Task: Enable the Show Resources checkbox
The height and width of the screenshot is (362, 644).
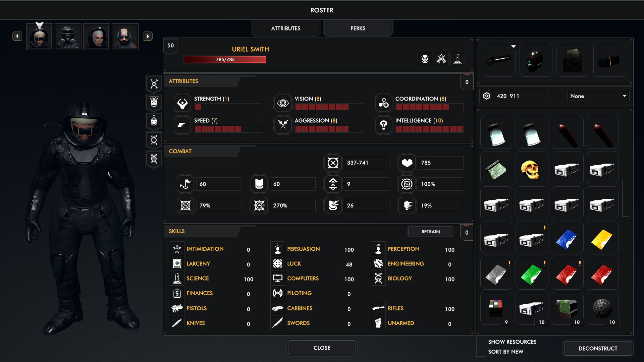Action: [x=481, y=342]
